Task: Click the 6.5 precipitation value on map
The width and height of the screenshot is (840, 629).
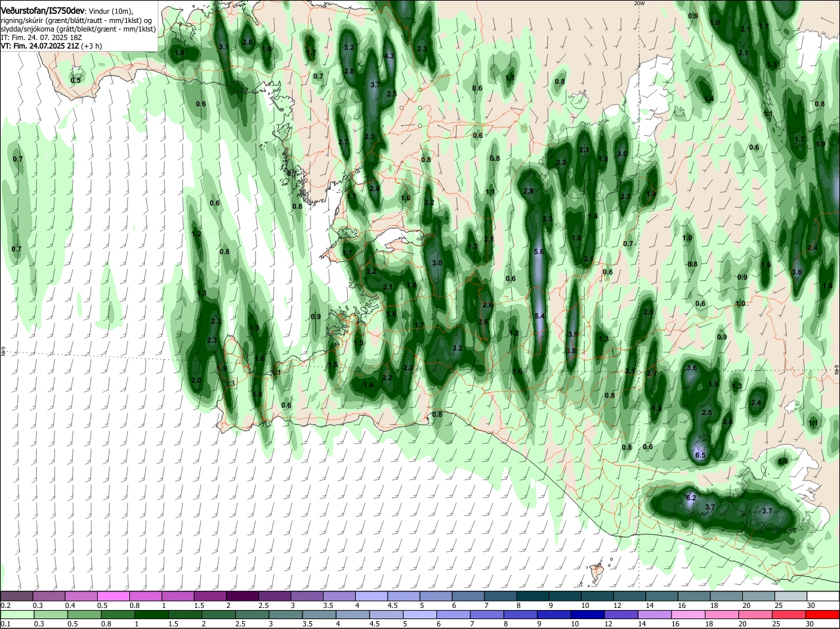Action: 700,455
